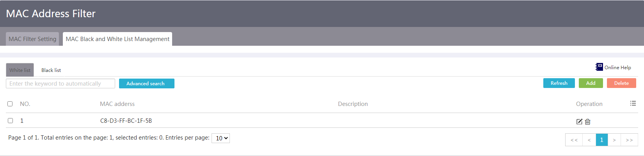Go to the next page arrow

pos(614,140)
